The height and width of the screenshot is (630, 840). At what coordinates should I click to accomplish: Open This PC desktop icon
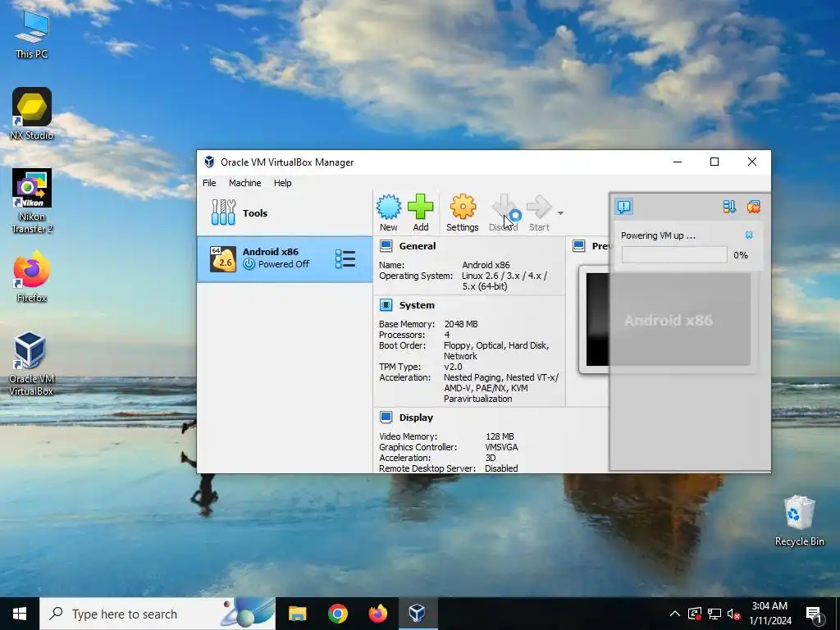click(x=32, y=34)
